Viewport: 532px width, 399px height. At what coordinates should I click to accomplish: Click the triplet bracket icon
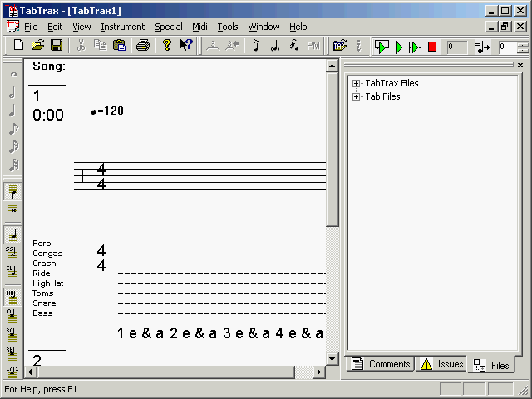point(213,46)
